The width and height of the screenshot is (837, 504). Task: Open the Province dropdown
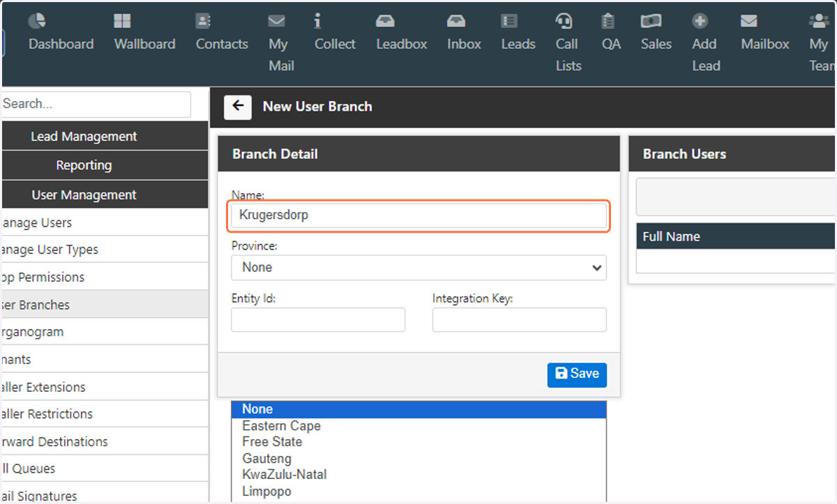(x=418, y=268)
